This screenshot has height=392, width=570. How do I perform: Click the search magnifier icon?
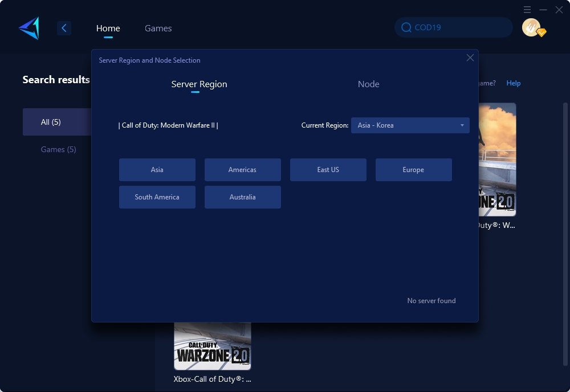coord(406,27)
